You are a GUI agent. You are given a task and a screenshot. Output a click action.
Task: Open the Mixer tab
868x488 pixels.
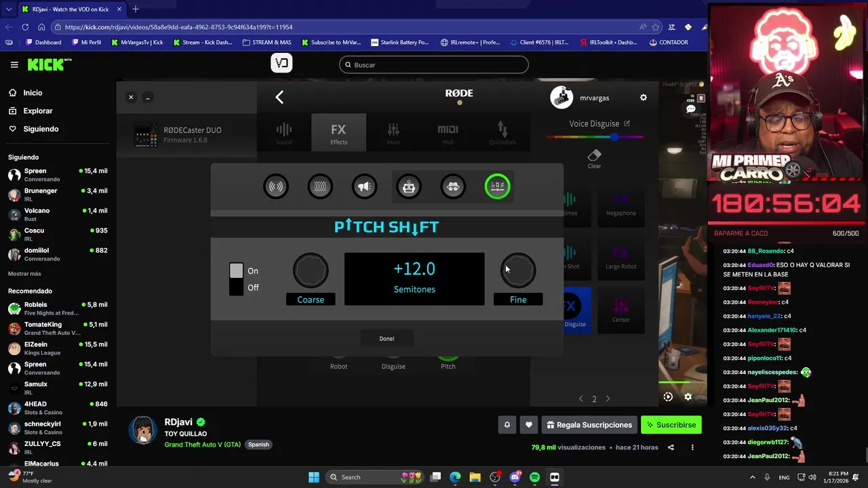(x=393, y=133)
